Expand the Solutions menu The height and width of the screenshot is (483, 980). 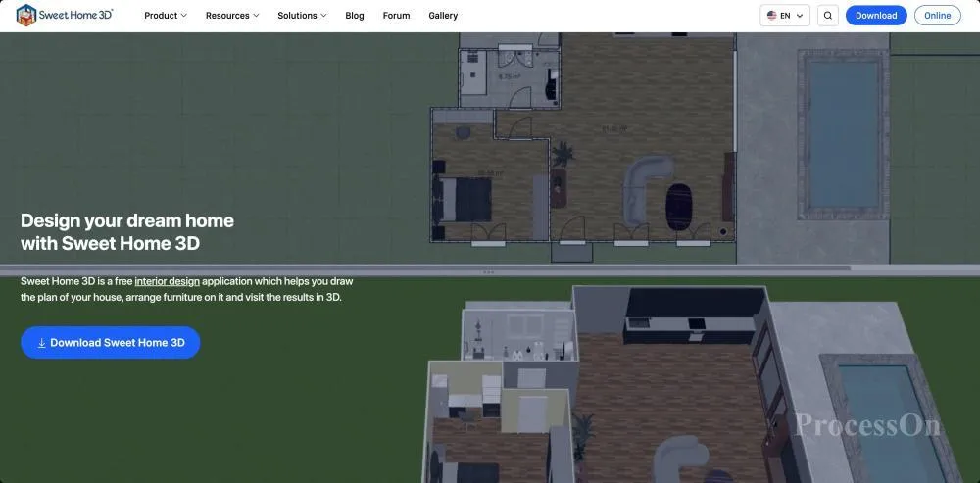pyautogui.click(x=302, y=16)
